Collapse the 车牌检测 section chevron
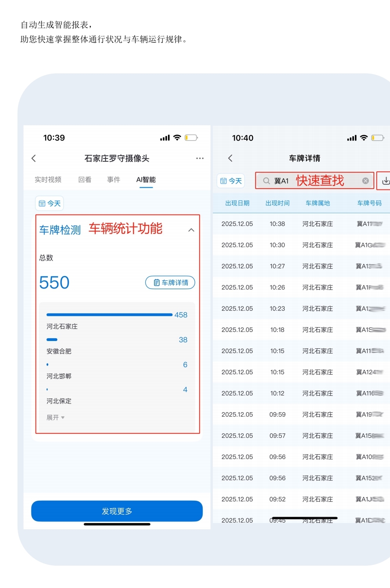This screenshot has width=390, height=588. pyautogui.click(x=191, y=230)
